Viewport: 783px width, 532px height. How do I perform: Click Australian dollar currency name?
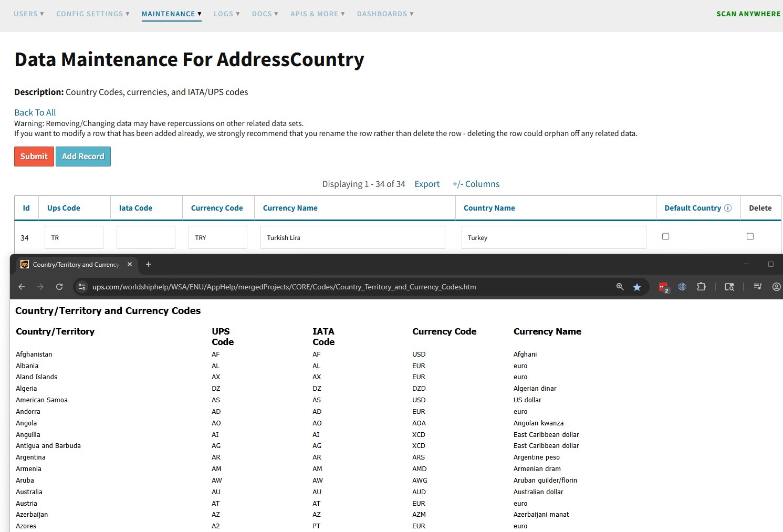(538, 492)
